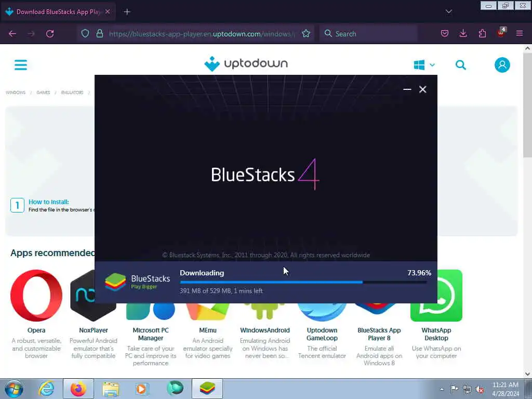Close the Download BlueStacks tab
Image resolution: width=532 pixels, height=399 pixels.
(x=108, y=11)
